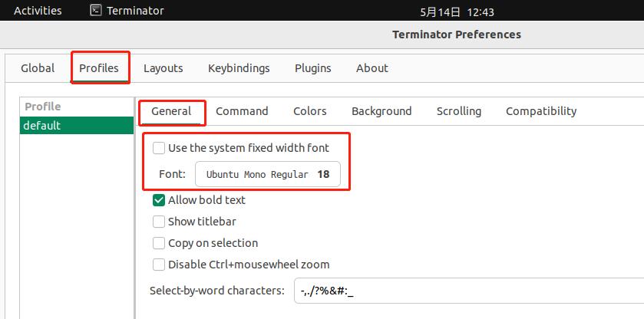Viewport: 644px width, 319px height.
Task: Enable Use the system fixed width font
Action: 159,148
